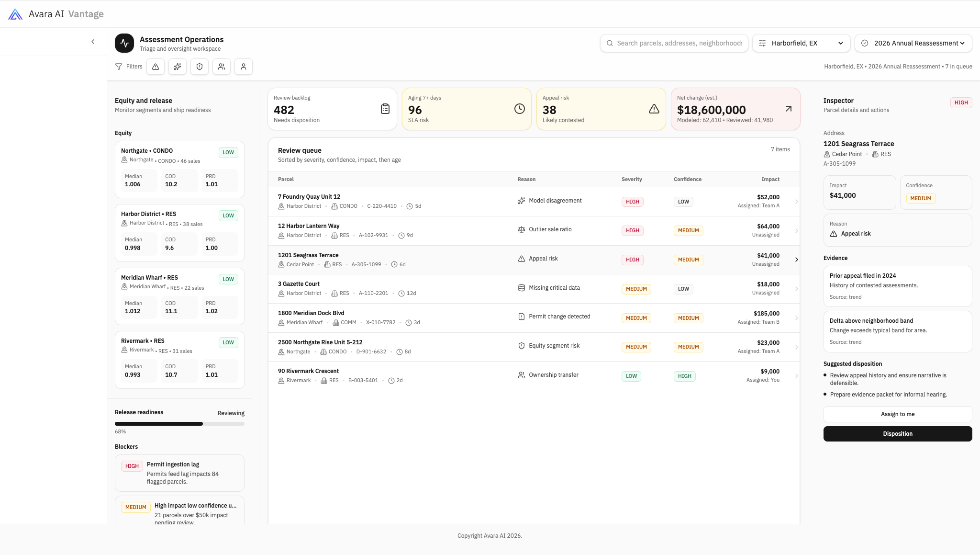Click the Assign to me button

point(897,414)
